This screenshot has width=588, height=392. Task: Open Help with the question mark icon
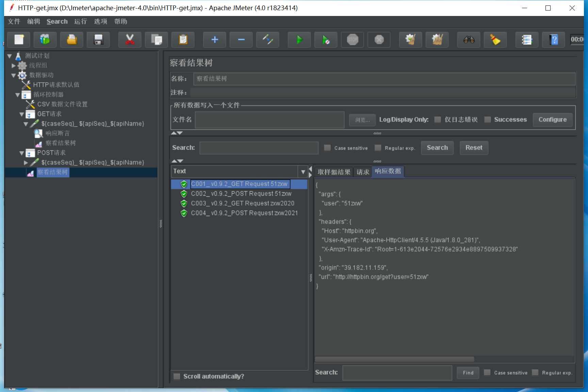point(554,40)
